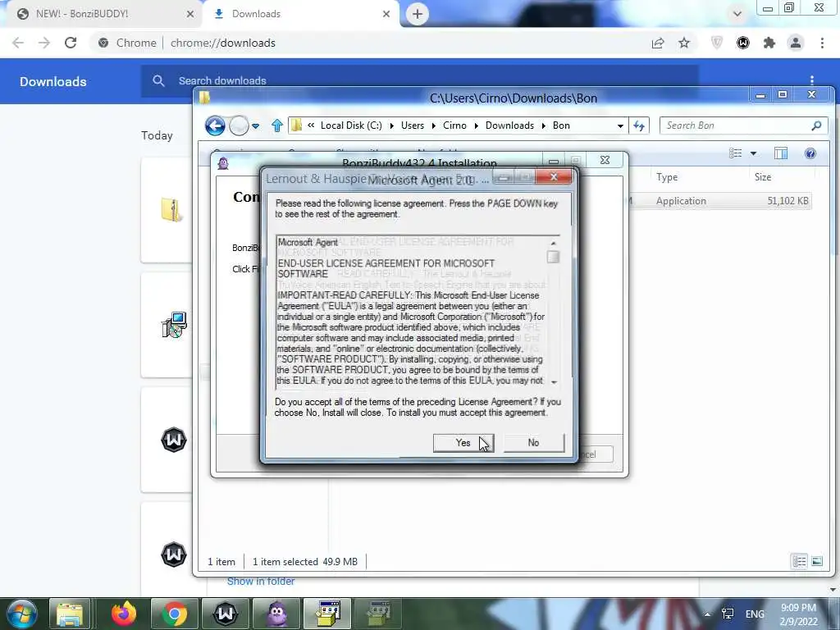This screenshot has width=840, height=630.
Task: Select Local Disk (C:) in the breadcrumb
Action: (351, 126)
